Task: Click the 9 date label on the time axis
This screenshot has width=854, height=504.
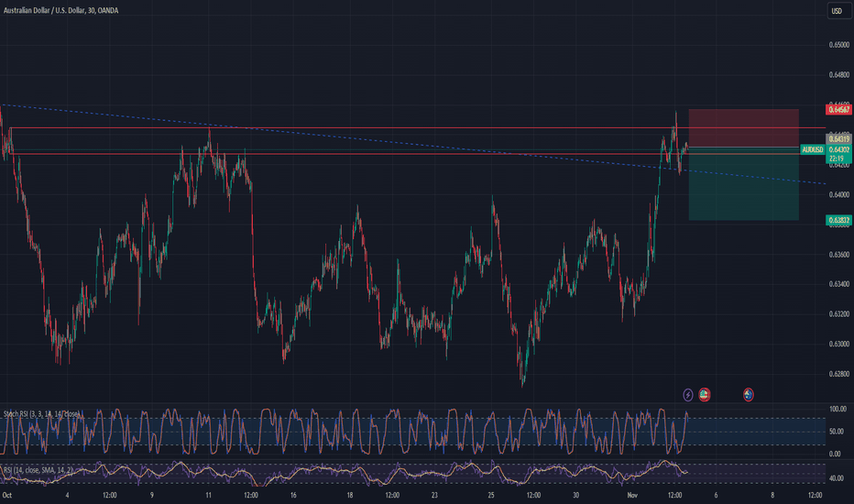Action: tap(152, 495)
